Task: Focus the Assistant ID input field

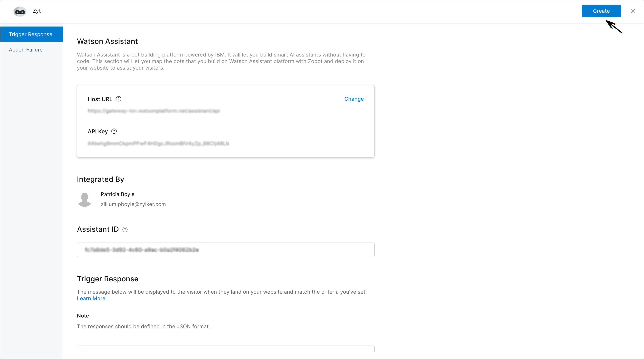Action: click(x=226, y=250)
